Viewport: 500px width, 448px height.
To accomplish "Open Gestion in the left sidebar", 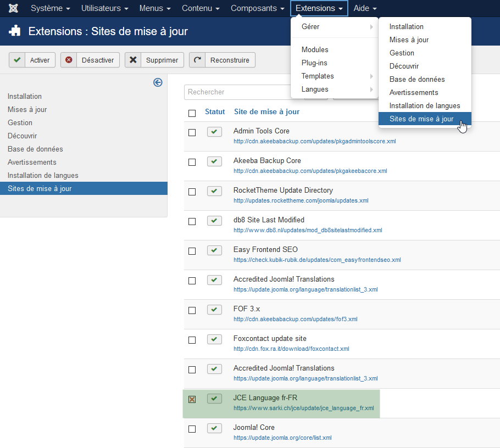I will click(20, 122).
